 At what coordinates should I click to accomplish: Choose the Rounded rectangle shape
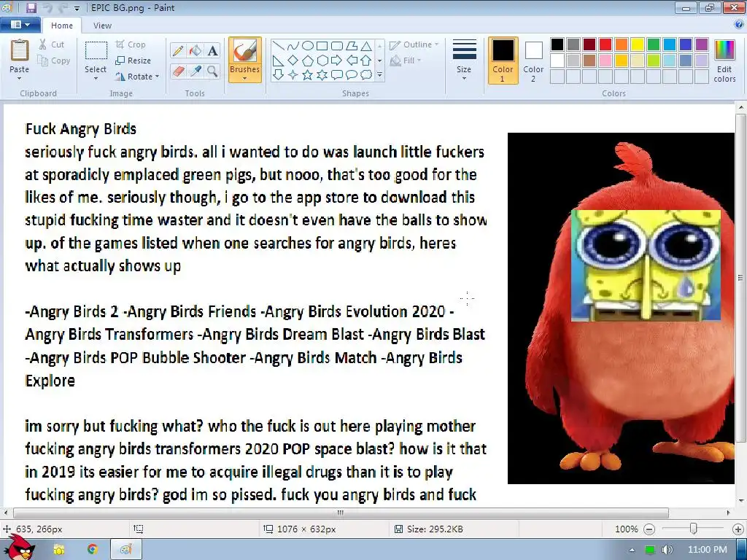click(x=337, y=46)
